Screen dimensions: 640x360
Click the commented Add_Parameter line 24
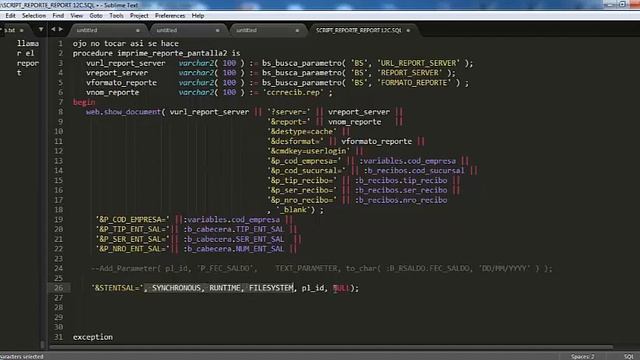point(321,268)
